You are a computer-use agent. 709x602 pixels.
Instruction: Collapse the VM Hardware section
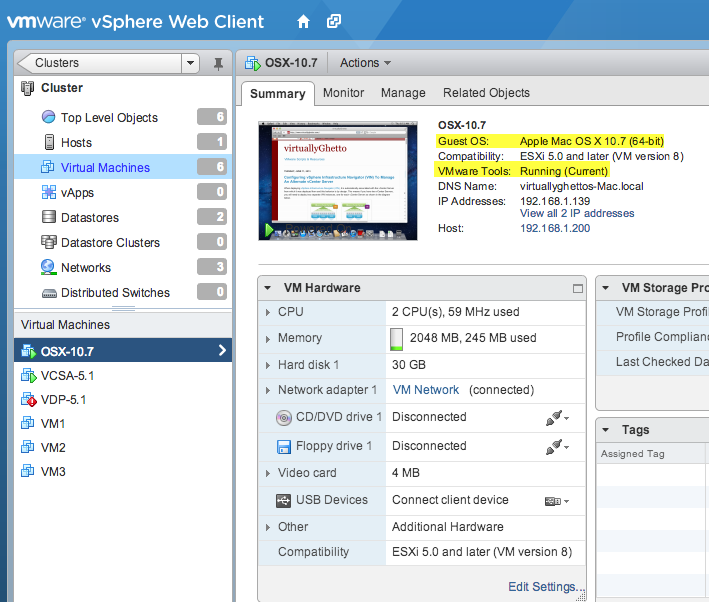(268, 288)
